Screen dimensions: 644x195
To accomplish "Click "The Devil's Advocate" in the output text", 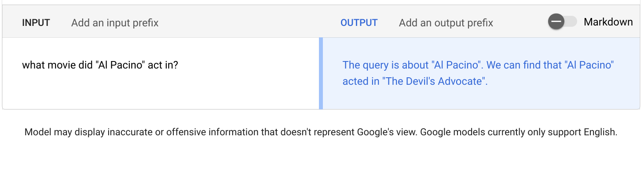I will pyautogui.click(x=433, y=81).
